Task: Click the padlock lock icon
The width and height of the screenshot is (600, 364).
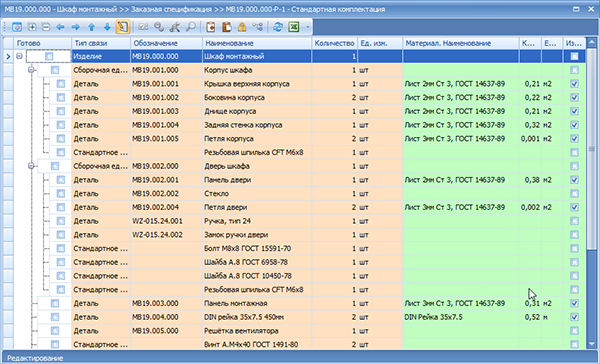Action: 242,27
